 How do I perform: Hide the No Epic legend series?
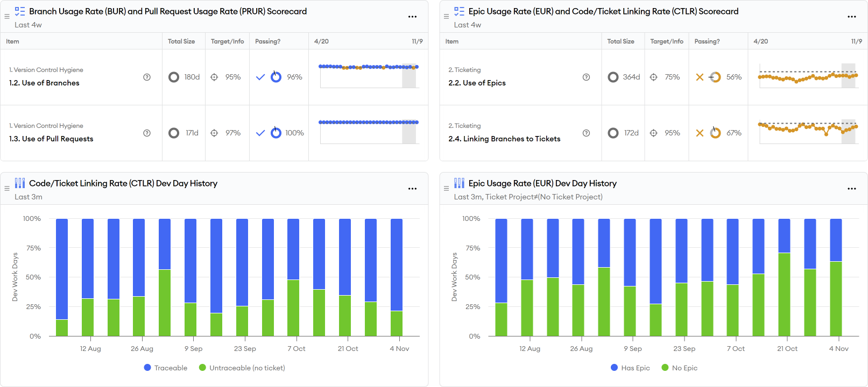click(679, 368)
